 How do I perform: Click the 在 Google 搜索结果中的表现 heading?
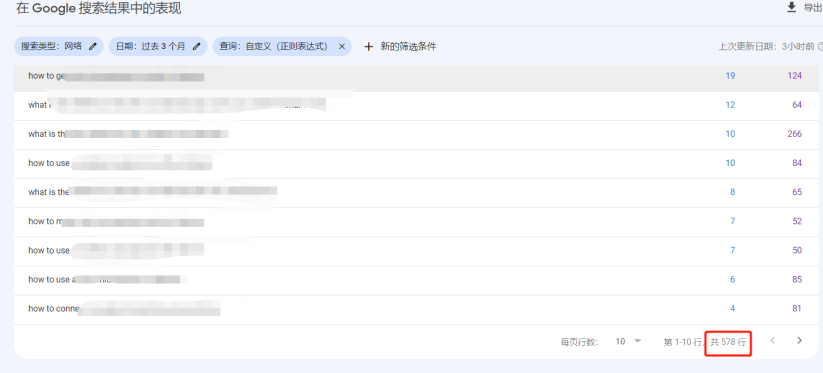[99, 8]
